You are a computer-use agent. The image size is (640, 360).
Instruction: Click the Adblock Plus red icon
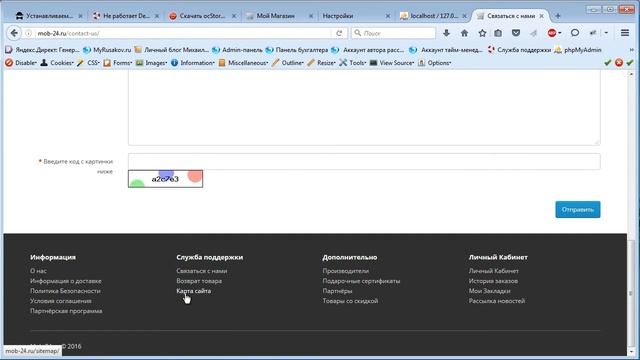pyautogui.click(x=552, y=33)
